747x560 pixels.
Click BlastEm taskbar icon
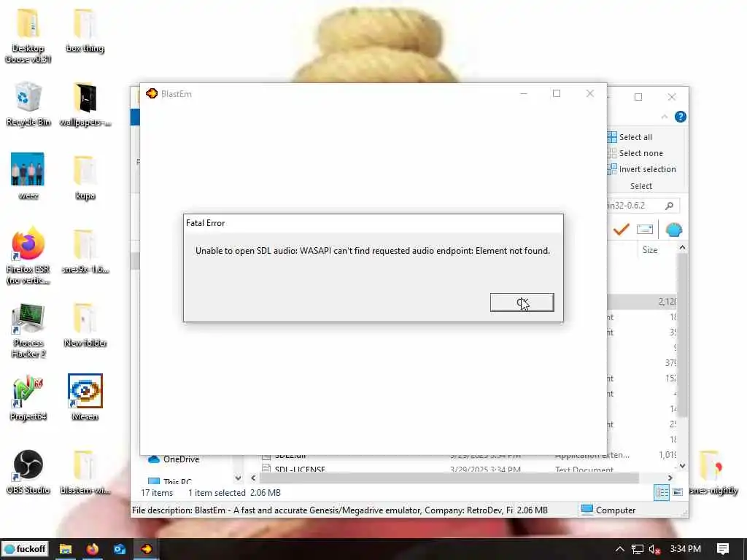click(146, 549)
